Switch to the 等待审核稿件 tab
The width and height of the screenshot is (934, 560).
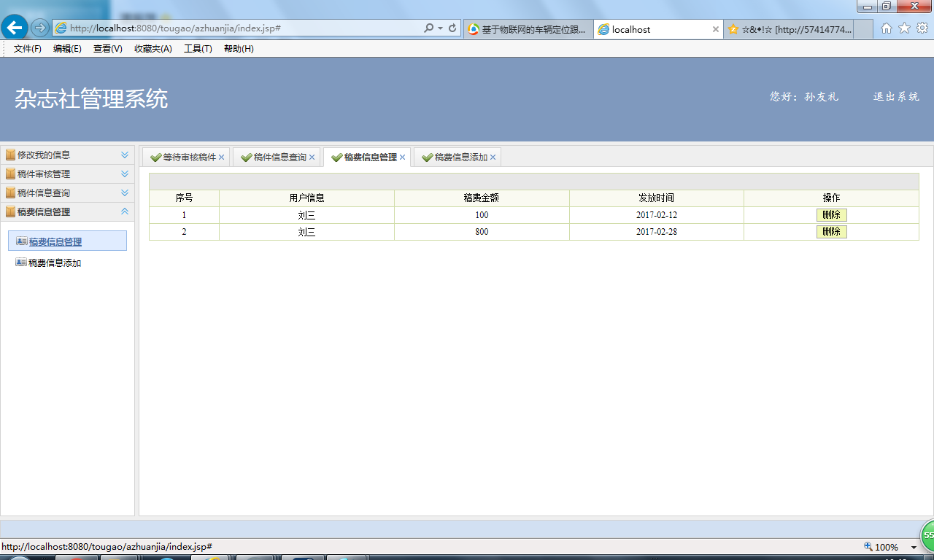pos(186,157)
